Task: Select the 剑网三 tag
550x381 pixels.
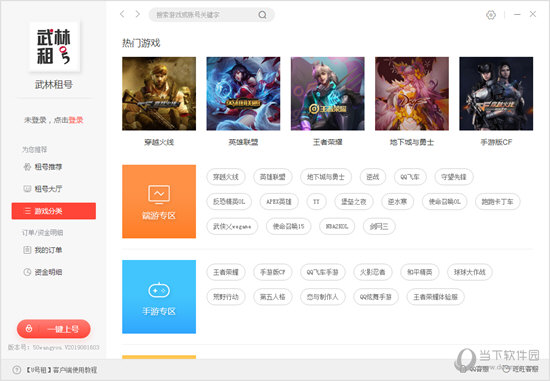Action: 379,227
